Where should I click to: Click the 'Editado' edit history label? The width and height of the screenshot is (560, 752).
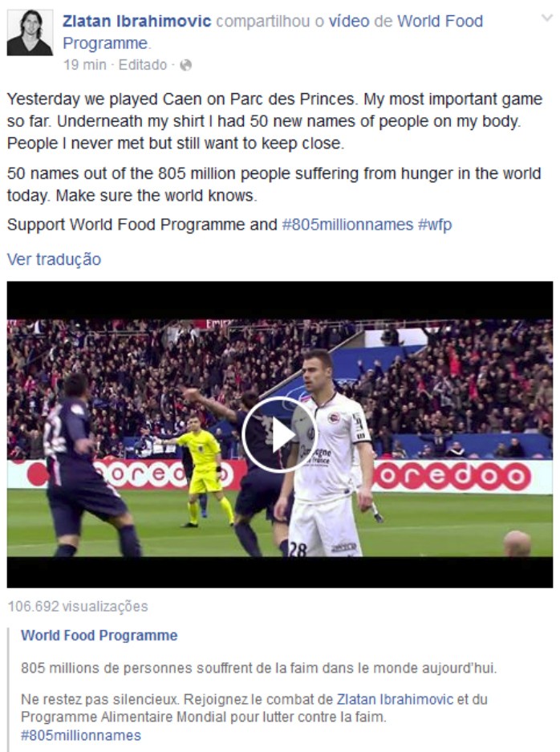[x=143, y=65]
